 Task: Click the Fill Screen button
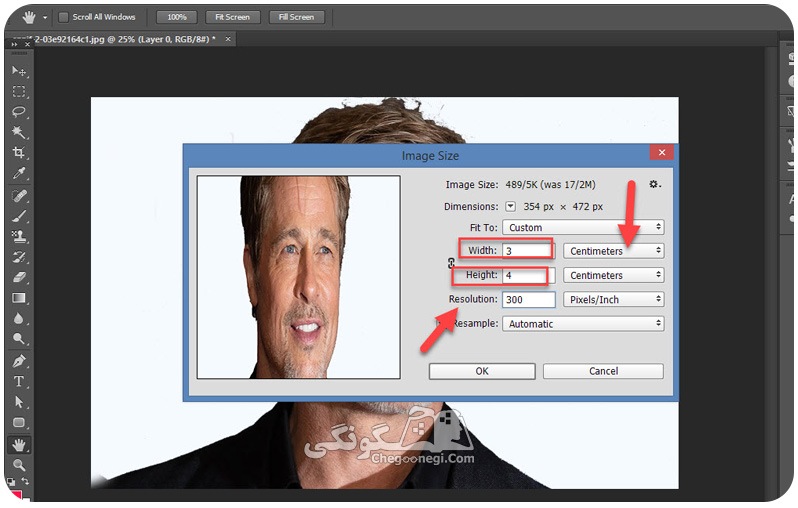point(296,17)
